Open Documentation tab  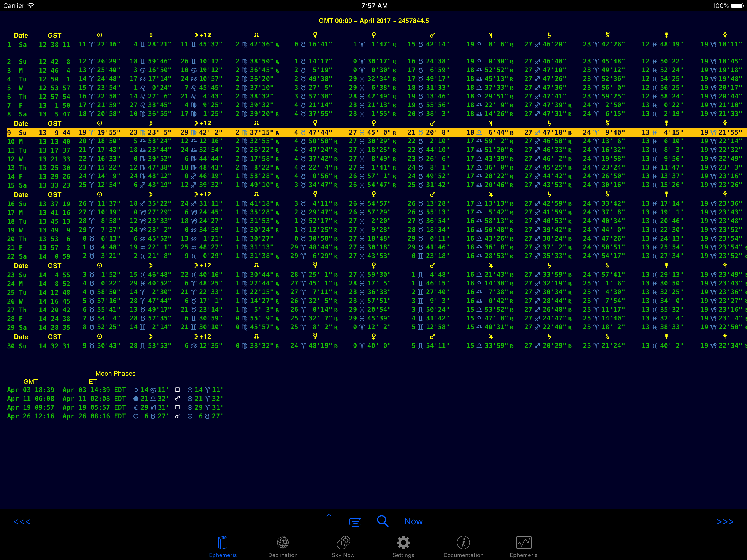463,547
